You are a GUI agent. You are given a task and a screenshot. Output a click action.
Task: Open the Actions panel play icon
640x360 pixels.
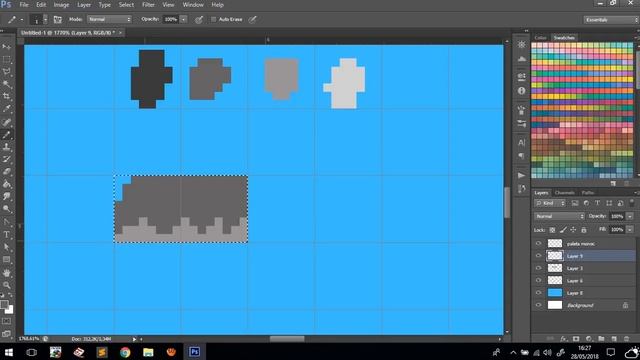(522, 176)
